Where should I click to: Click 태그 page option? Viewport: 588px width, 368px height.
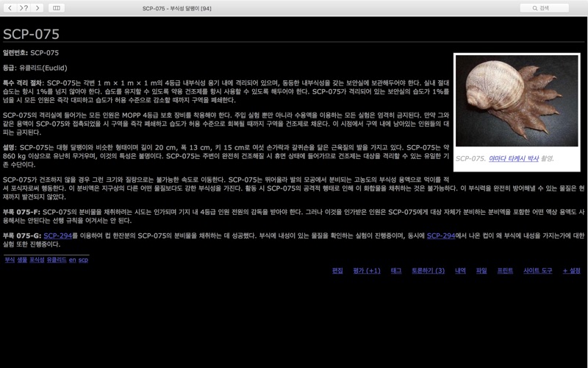coord(396,270)
